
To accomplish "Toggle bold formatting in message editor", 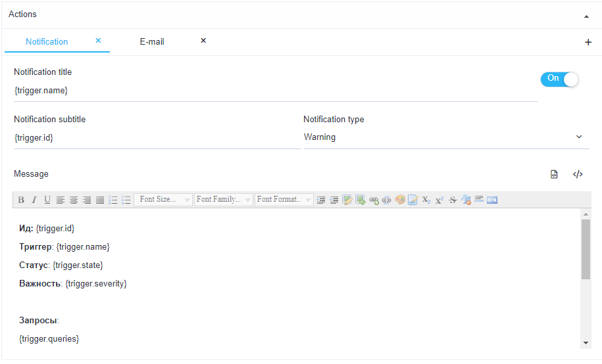I will click(21, 200).
